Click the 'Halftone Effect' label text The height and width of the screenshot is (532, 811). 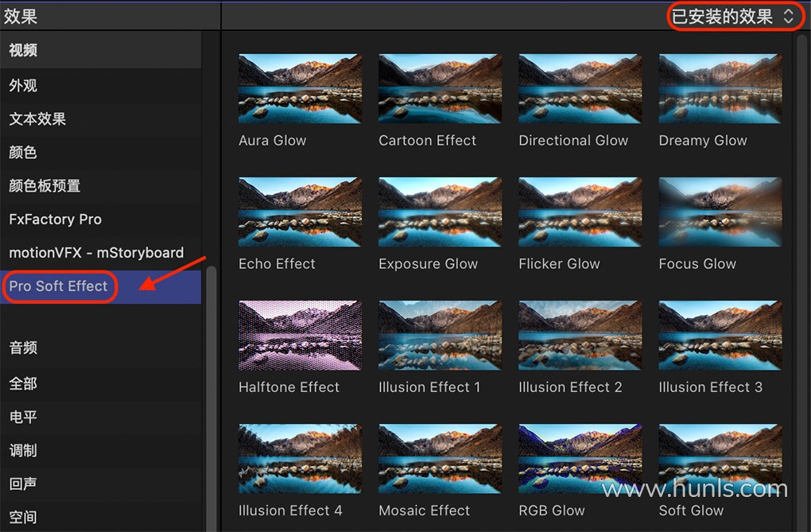(x=289, y=387)
